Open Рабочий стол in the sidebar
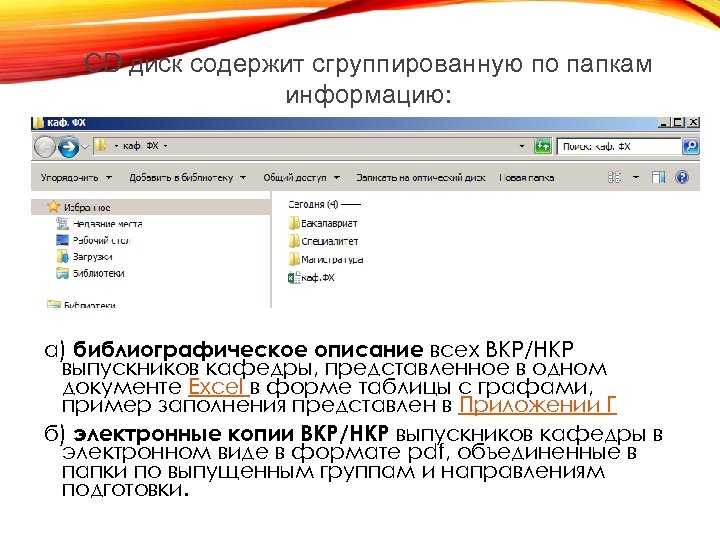The image size is (720, 540). click(x=101, y=240)
